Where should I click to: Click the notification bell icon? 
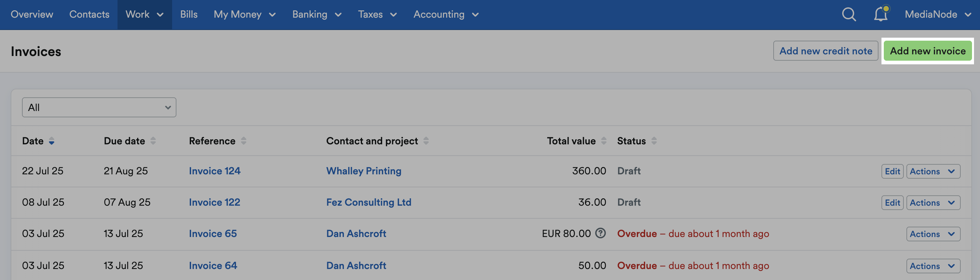click(880, 14)
